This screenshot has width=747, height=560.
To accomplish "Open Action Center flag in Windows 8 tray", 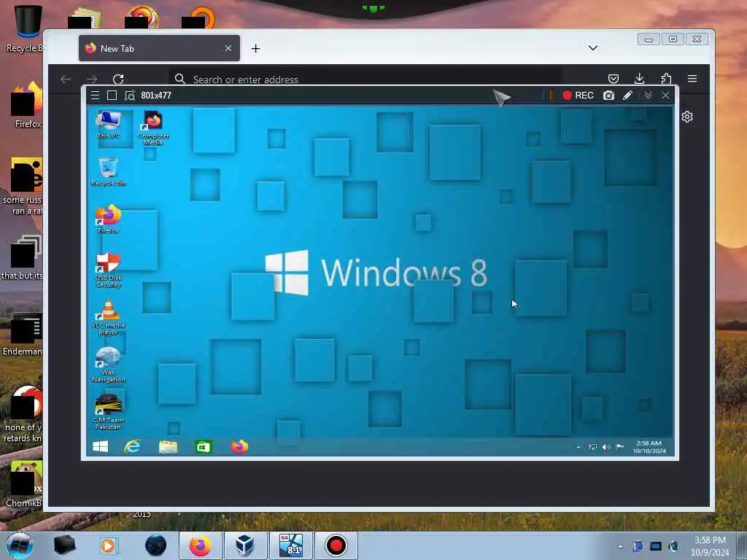I will pyautogui.click(x=620, y=447).
